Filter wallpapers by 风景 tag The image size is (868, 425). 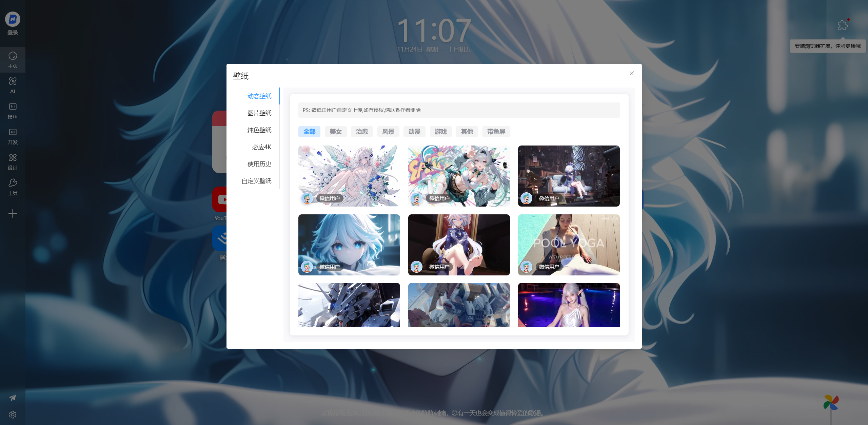388,132
